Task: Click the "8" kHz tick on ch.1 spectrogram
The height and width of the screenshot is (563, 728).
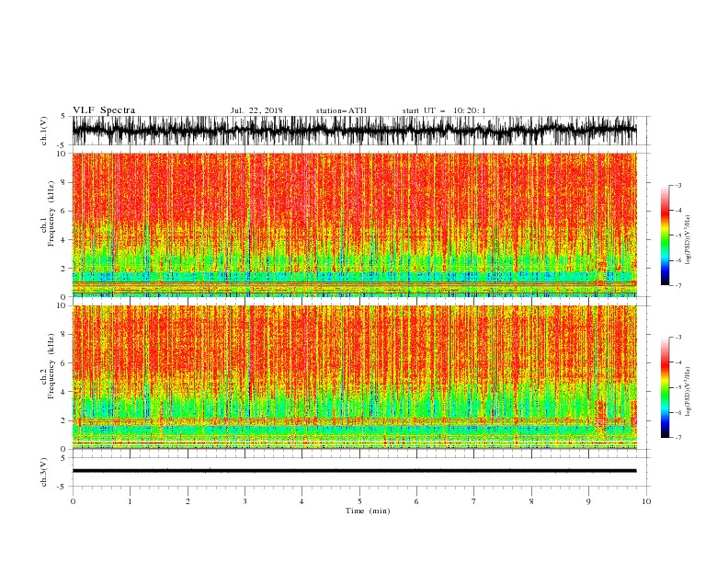Action: tap(63, 182)
